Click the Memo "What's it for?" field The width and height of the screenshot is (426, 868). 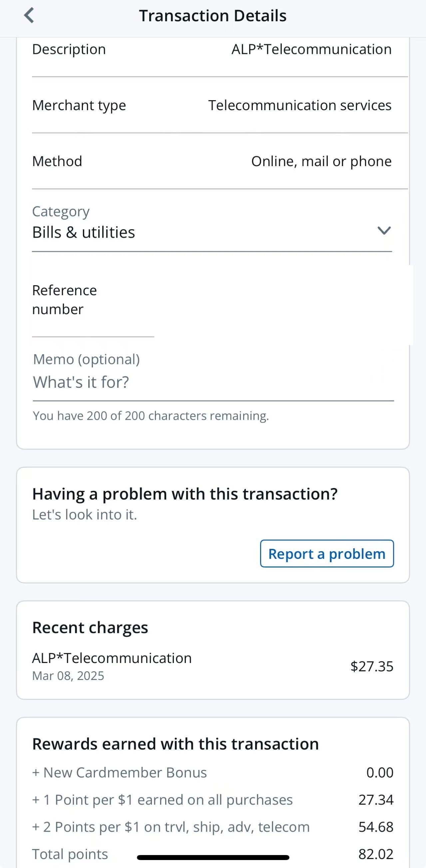click(213, 382)
